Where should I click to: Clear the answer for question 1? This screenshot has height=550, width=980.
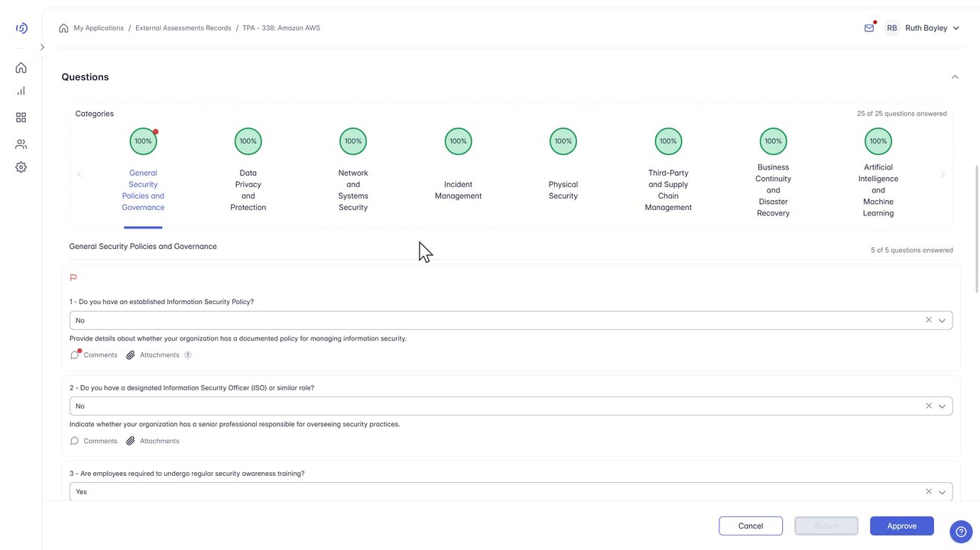tap(929, 320)
